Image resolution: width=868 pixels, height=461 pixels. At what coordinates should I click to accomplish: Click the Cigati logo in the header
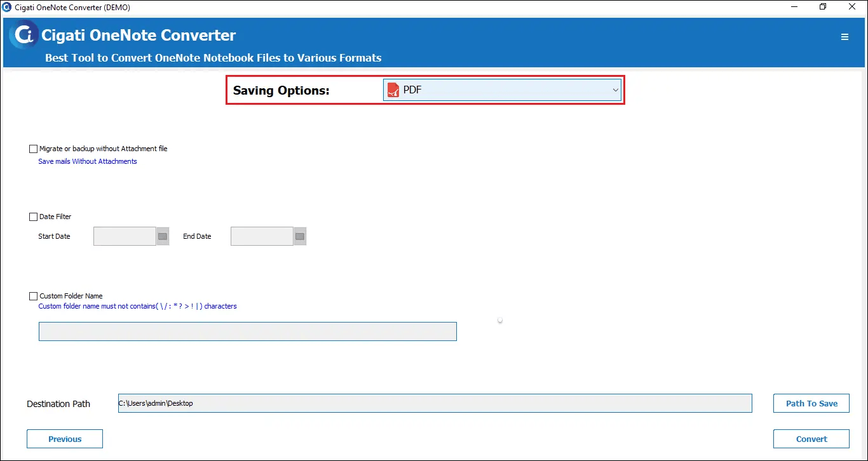(24, 35)
